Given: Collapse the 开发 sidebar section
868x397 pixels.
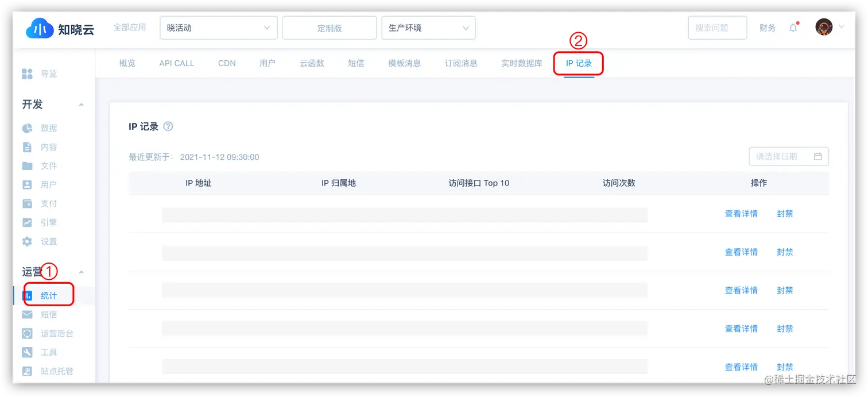Looking at the screenshot, I should point(81,105).
